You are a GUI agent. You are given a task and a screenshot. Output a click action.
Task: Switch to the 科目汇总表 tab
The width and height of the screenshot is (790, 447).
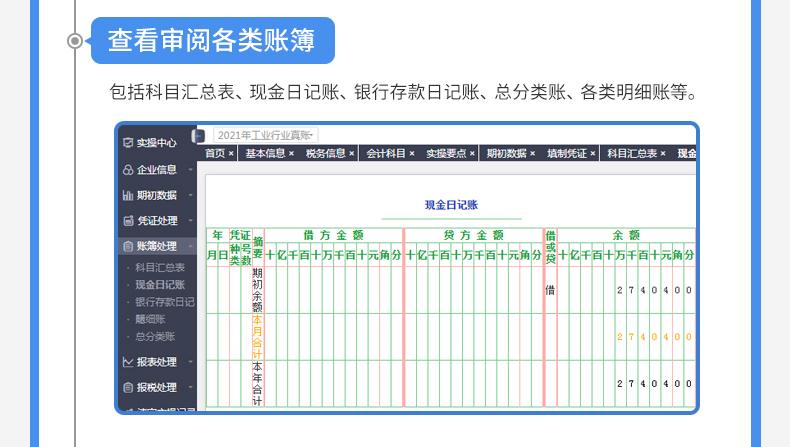click(x=632, y=153)
